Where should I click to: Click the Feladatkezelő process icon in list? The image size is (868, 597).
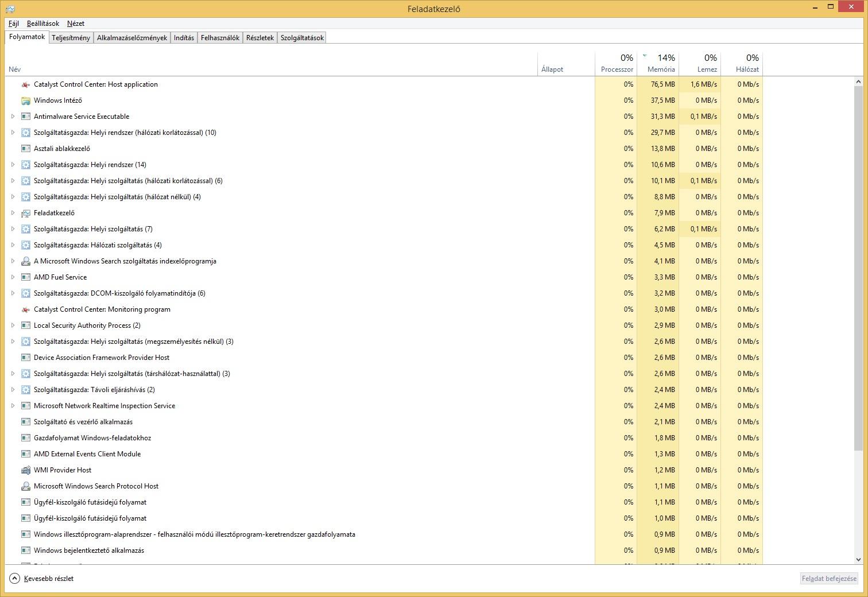(x=25, y=213)
